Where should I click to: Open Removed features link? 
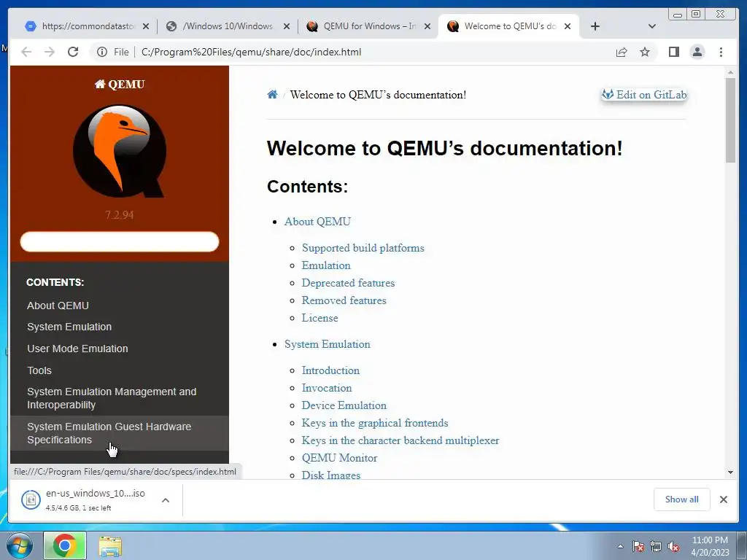click(344, 300)
